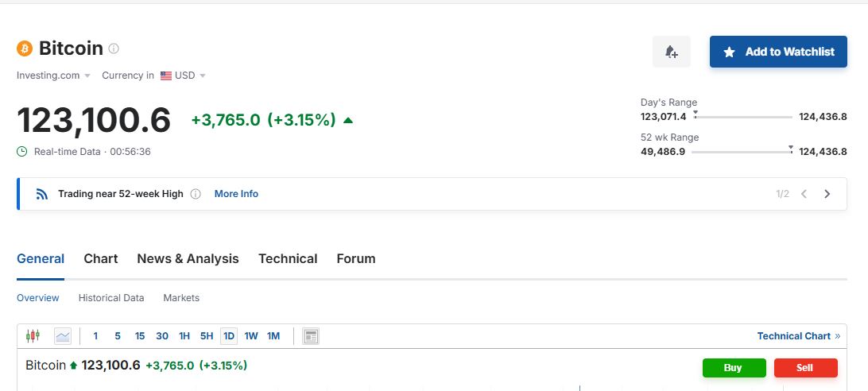Click the More Info link
868x391 pixels.
[236, 194]
